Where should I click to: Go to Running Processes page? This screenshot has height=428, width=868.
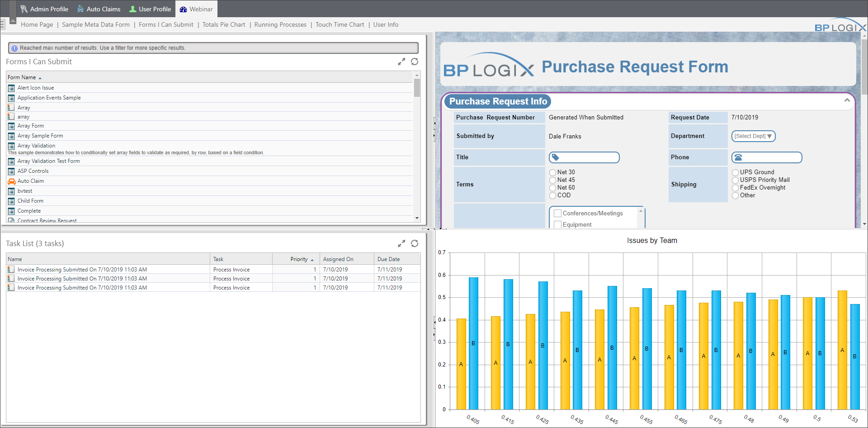click(280, 25)
